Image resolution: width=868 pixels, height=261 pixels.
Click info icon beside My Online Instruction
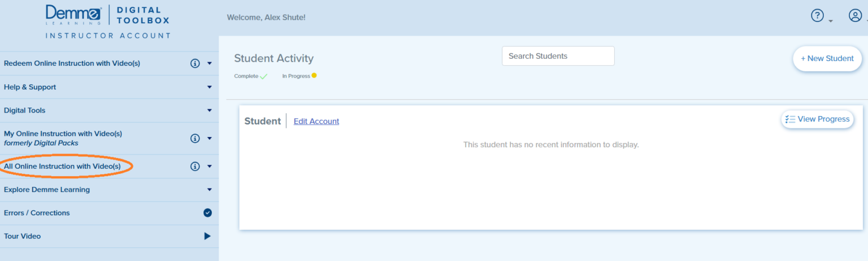[x=195, y=138]
